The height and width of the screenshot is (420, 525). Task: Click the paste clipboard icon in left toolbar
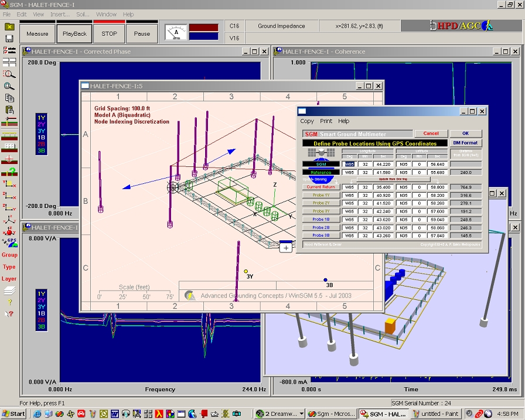(9, 110)
